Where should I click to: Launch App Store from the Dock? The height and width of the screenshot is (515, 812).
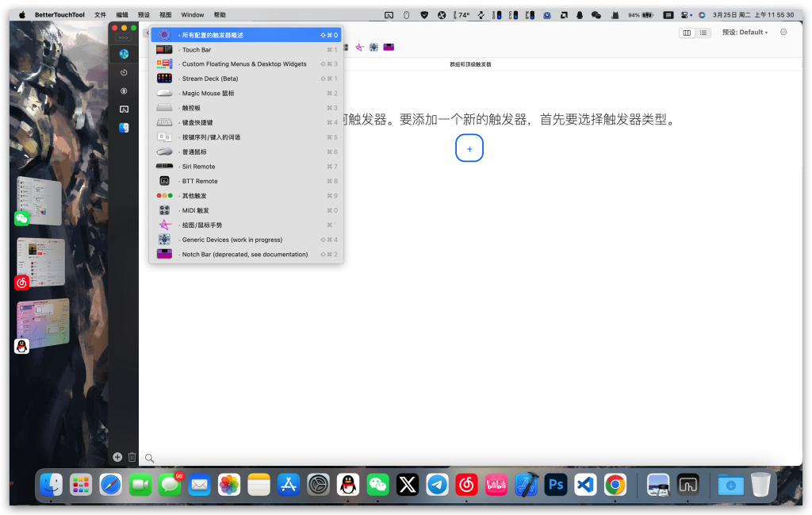(x=289, y=485)
